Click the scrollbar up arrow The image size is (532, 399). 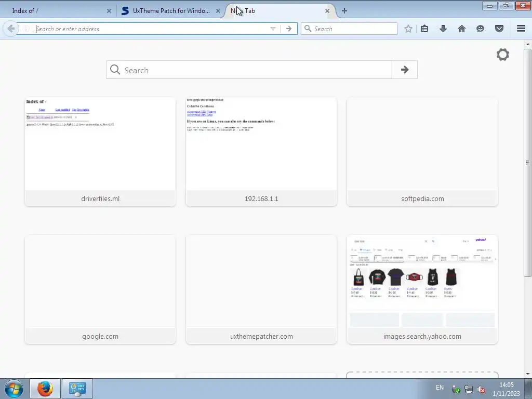point(528,44)
